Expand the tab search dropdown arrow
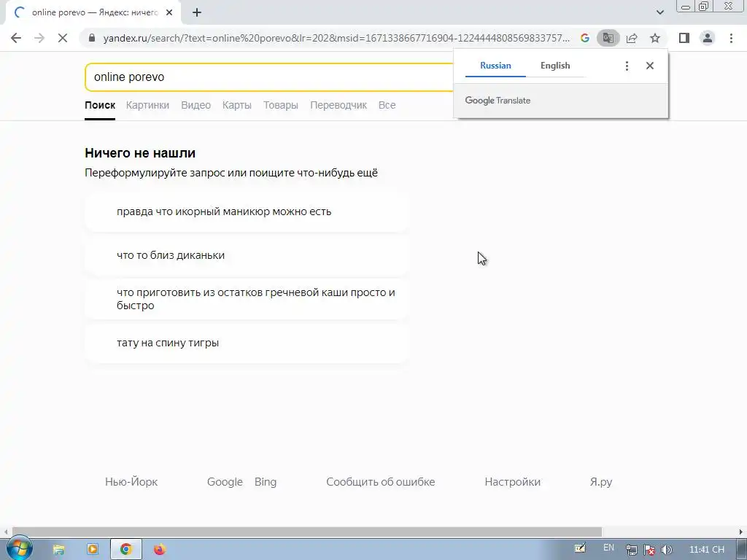747x560 pixels. [659, 12]
